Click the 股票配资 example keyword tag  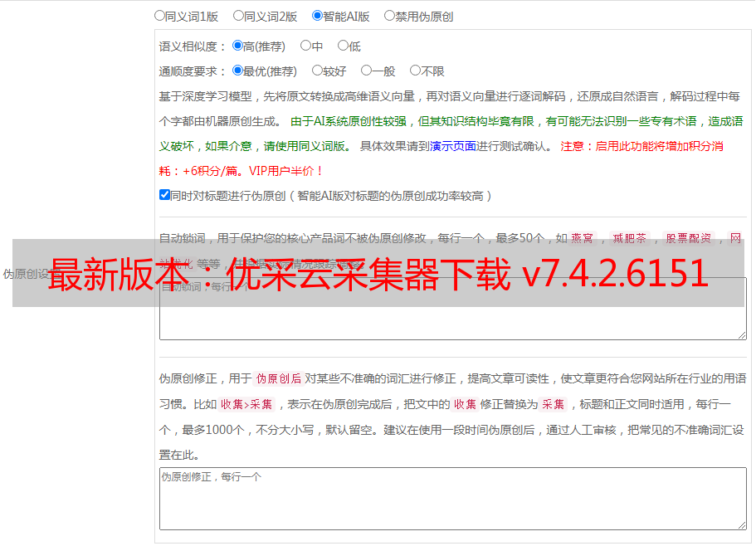click(x=689, y=238)
